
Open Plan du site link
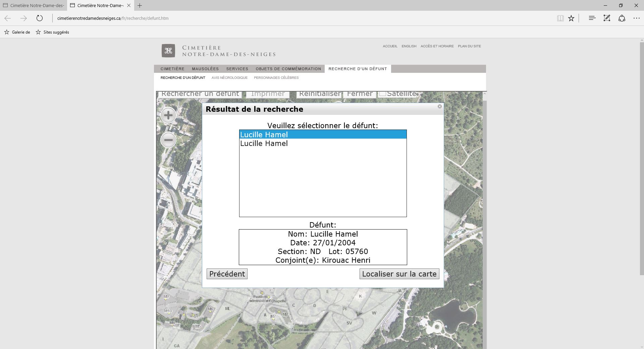[x=469, y=46]
